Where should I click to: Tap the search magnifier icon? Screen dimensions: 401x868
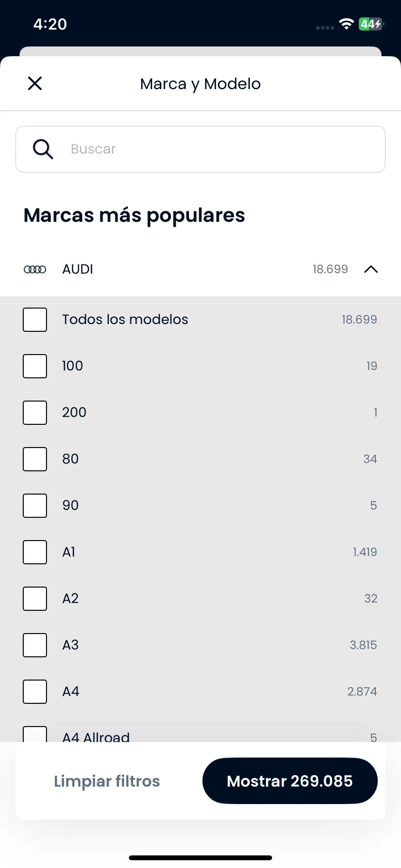(x=43, y=149)
